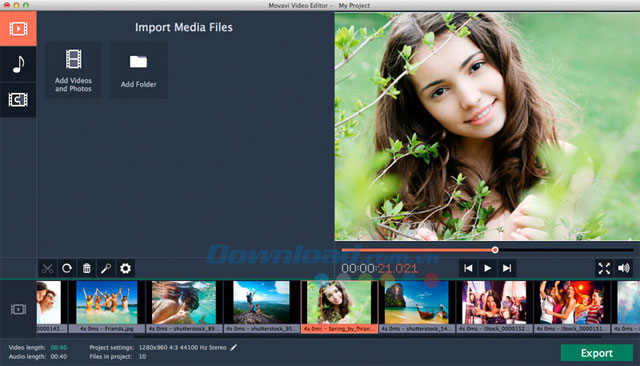640x366 pixels.
Task: Skip to previous frame button
Action: pos(468,268)
